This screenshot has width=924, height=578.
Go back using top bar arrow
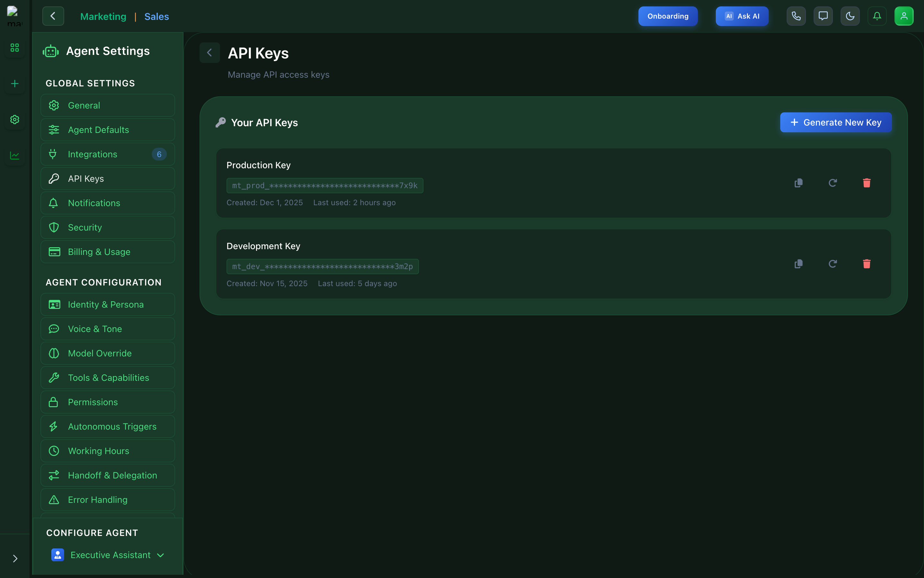click(53, 16)
